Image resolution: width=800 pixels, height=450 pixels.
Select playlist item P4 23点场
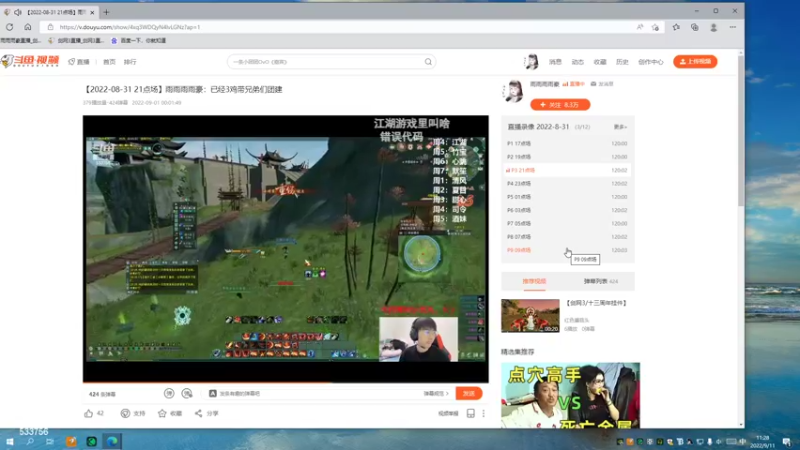click(567, 183)
